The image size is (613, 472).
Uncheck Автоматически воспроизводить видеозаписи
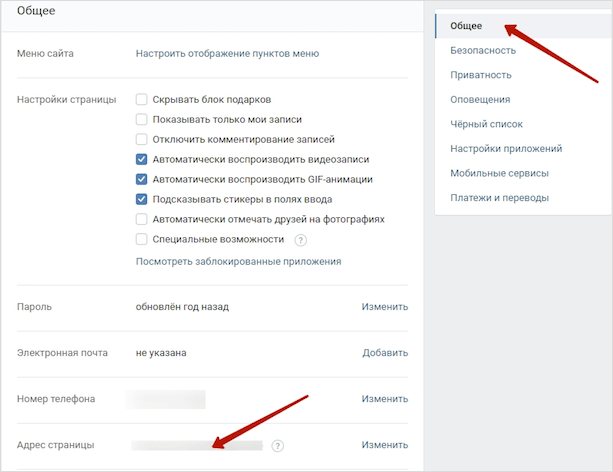coord(142,159)
